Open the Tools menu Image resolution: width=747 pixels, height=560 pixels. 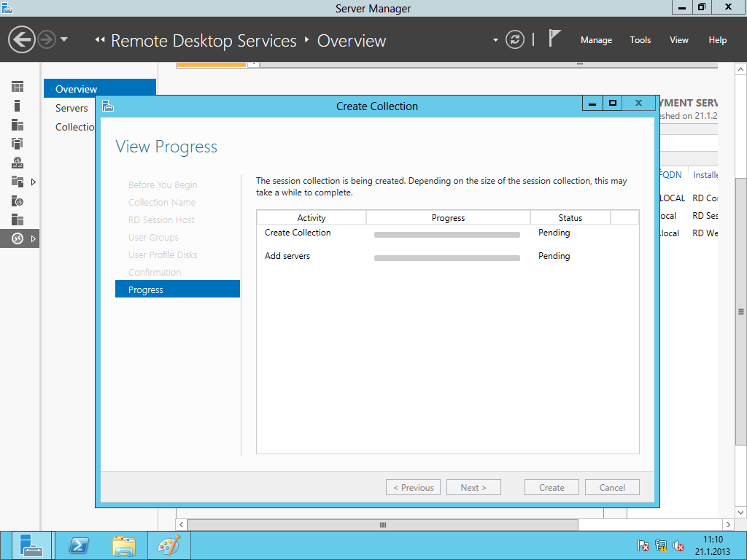[640, 40]
